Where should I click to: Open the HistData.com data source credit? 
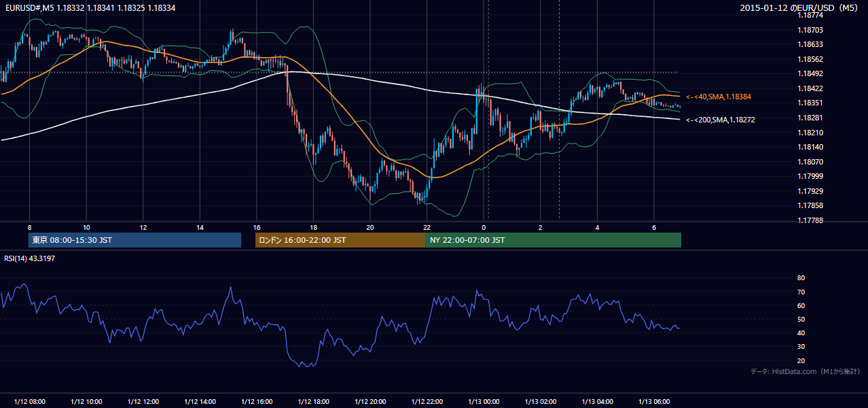point(805,371)
